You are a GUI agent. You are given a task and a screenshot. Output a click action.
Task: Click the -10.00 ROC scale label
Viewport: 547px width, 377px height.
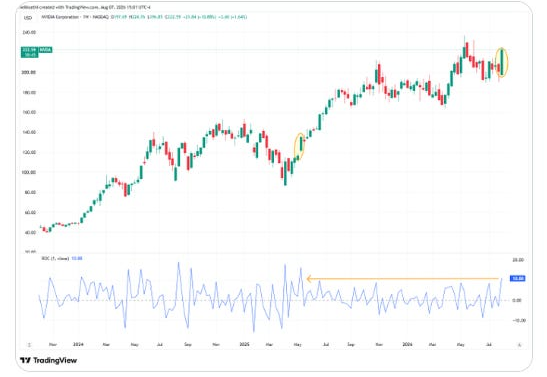coord(519,321)
